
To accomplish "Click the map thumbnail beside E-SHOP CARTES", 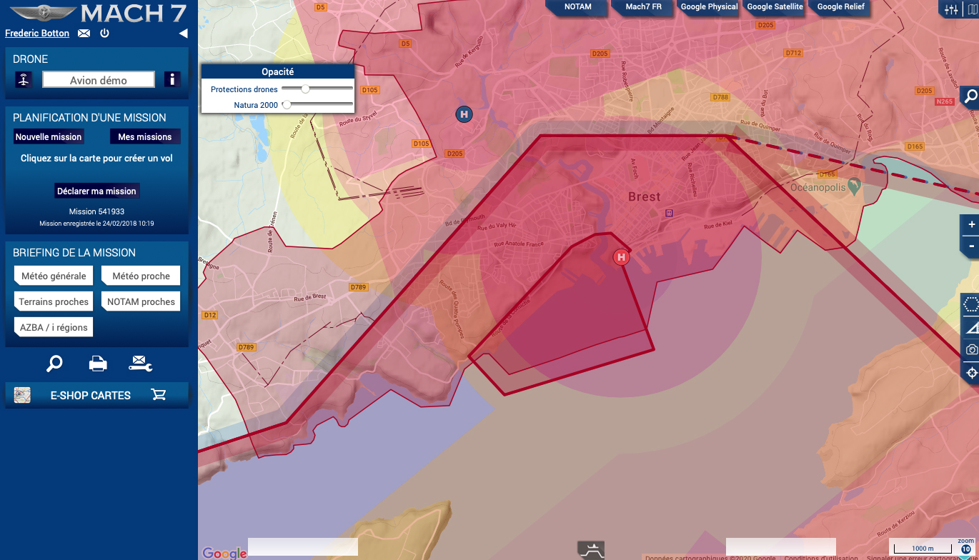I will [22, 395].
